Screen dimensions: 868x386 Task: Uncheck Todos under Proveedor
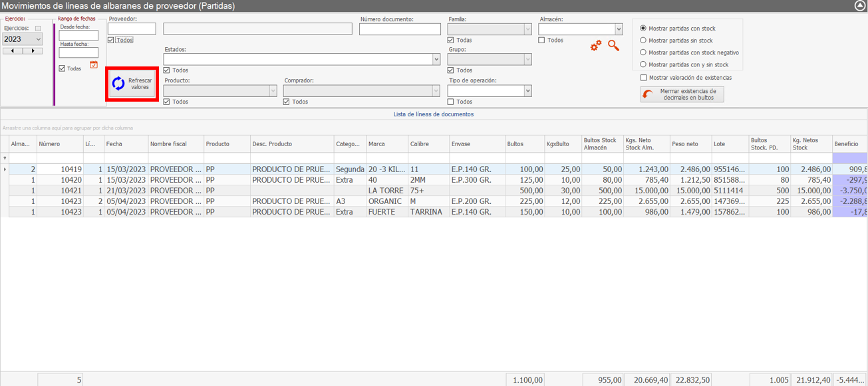click(x=111, y=40)
